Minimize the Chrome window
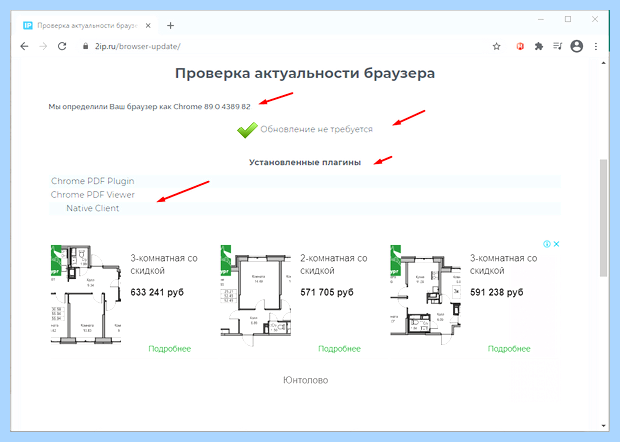The height and width of the screenshot is (442, 620). [541, 19]
